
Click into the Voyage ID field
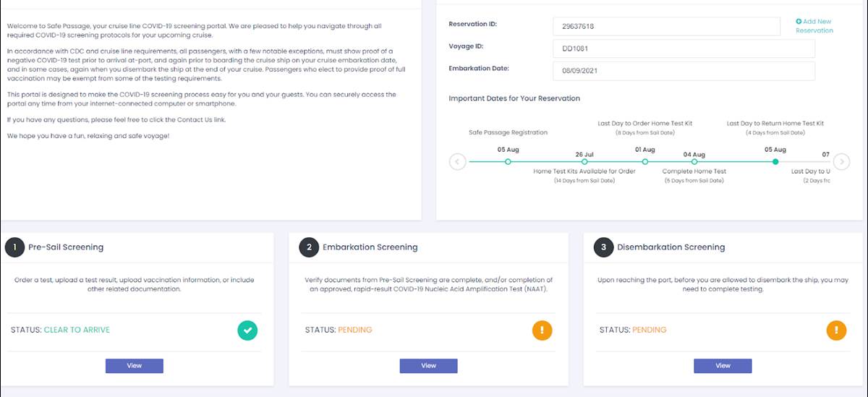point(684,49)
